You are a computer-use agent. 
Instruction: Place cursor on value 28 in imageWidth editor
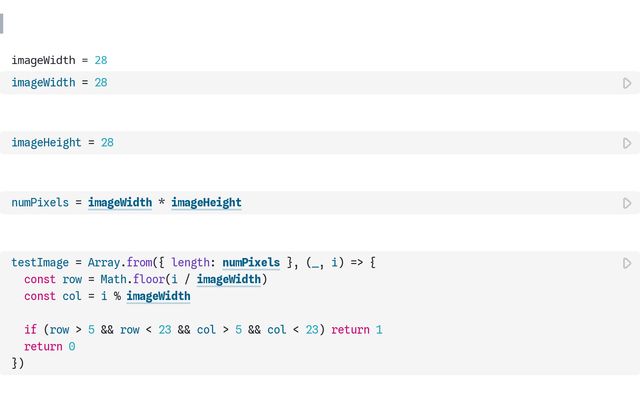click(101, 83)
